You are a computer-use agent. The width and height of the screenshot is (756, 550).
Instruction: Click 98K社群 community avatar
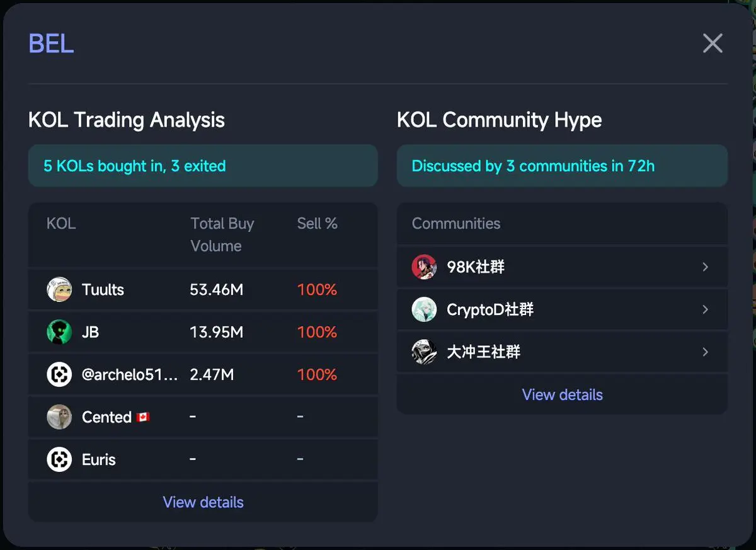coord(424,267)
